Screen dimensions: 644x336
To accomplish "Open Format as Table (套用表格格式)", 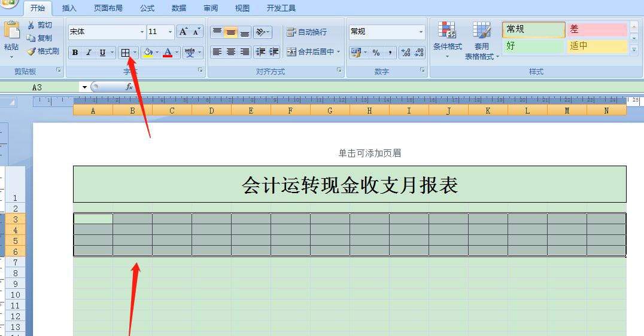I will (x=481, y=40).
